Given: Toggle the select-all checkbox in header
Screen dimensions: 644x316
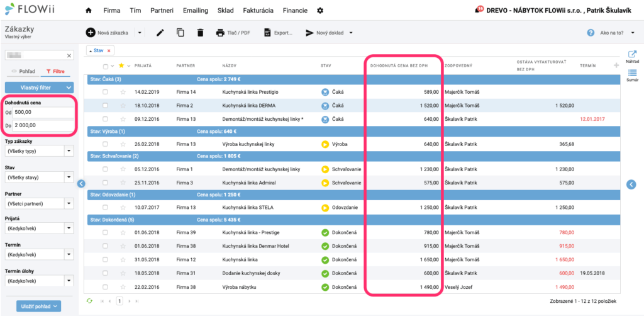Looking at the screenshot, I should (x=106, y=65).
